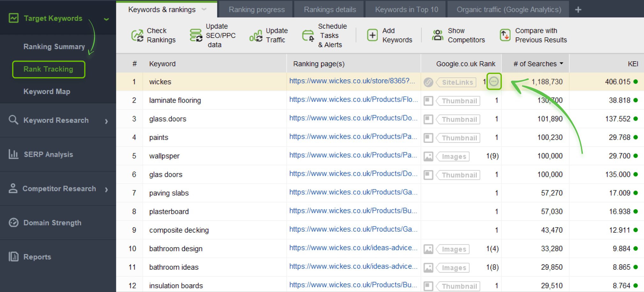Open Organic traffic (Google Analytics) tab
This screenshot has width=644, height=292.
[x=509, y=10]
